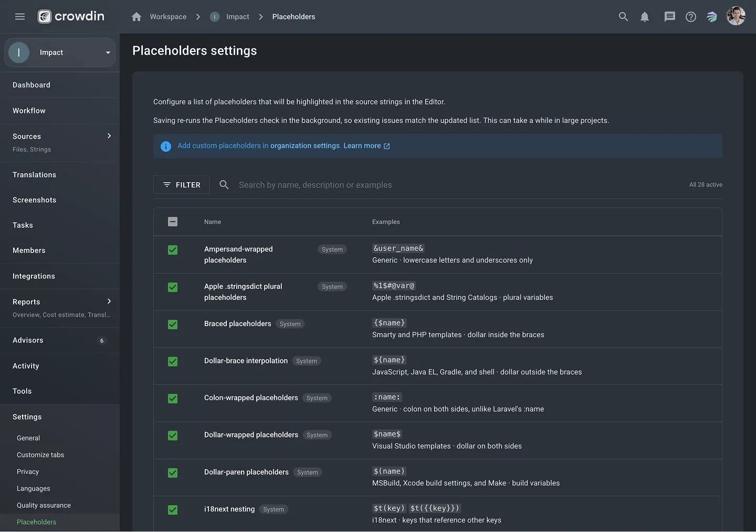Click the Examples column header
Viewport: 756px width, 532px height.
386,222
